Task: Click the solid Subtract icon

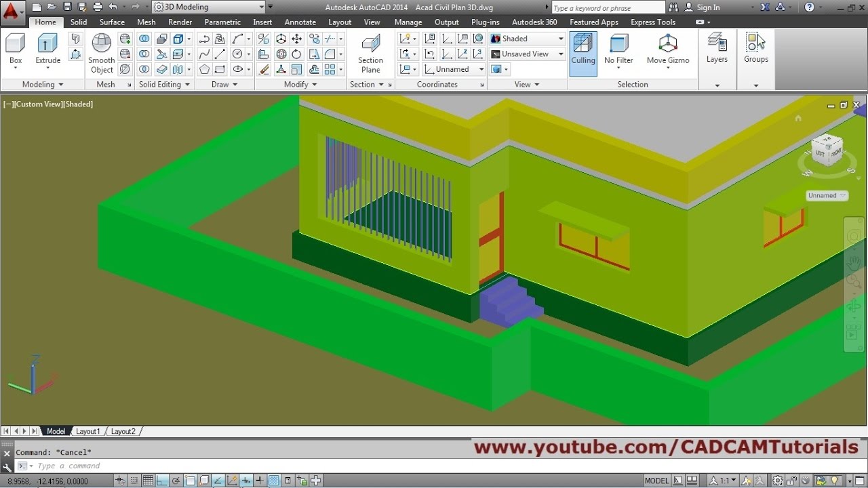Action: (144, 54)
